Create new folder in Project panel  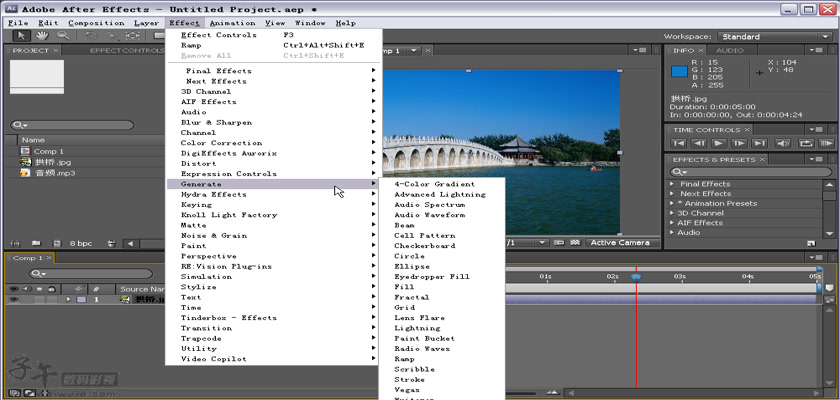tap(36, 243)
